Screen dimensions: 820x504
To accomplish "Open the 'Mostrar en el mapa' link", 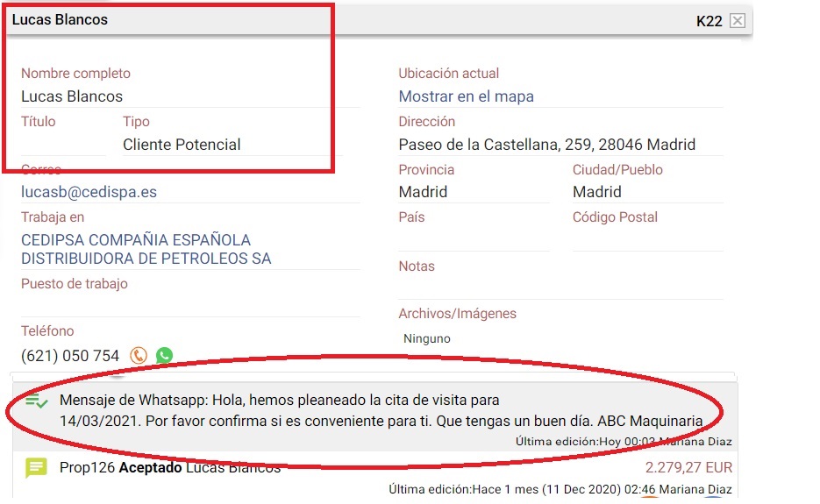I will pyautogui.click(x=466, y=96).
